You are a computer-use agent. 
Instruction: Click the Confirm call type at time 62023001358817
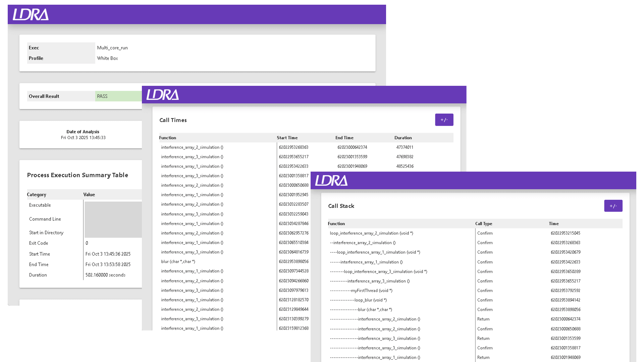(485, 348)
